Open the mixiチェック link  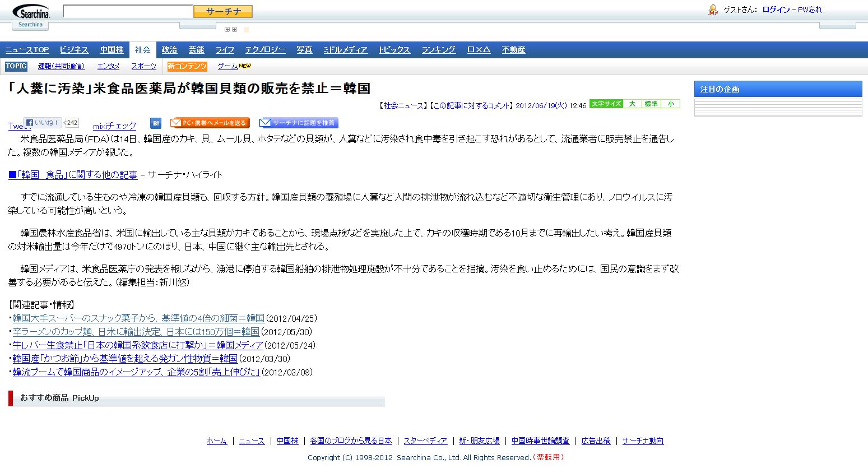114,126
